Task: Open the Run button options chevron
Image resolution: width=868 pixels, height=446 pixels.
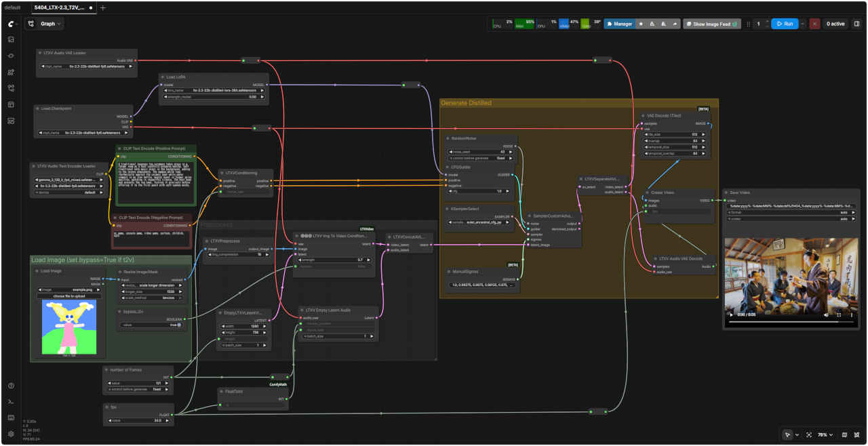Action: (803, 24)
